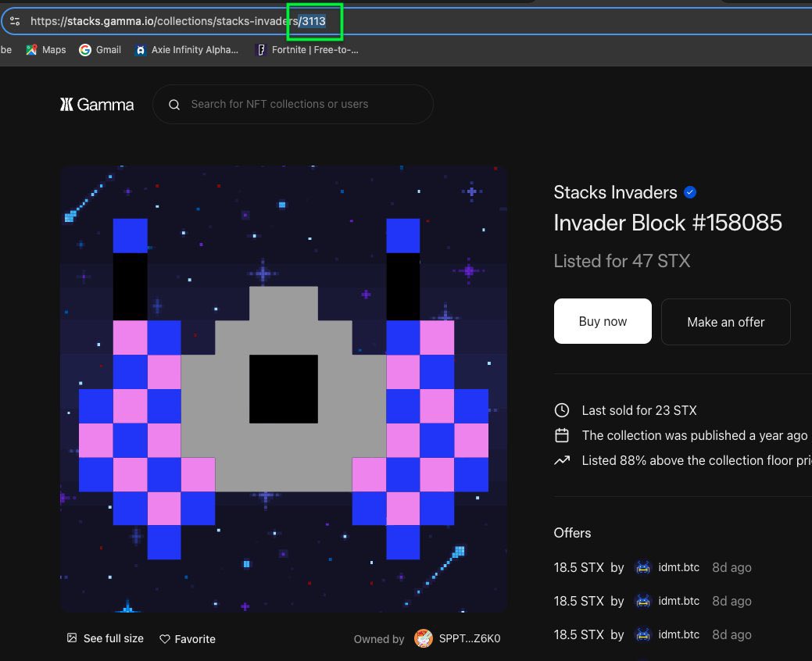Click the clock icon beside Last sold
The width and height of the screenshot is (812, 661).
pyautogui.click(x=562, y=410)
